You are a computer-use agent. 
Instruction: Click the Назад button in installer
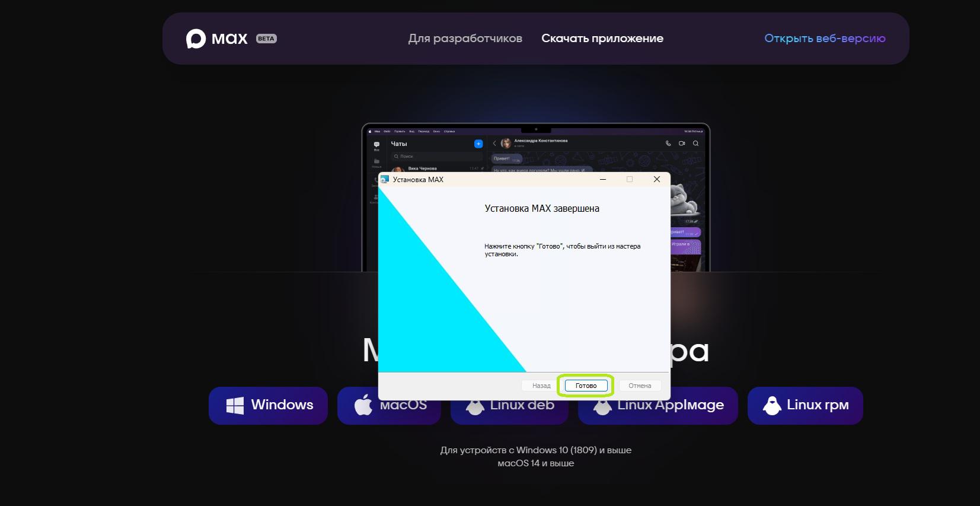(x=541, y=386)
